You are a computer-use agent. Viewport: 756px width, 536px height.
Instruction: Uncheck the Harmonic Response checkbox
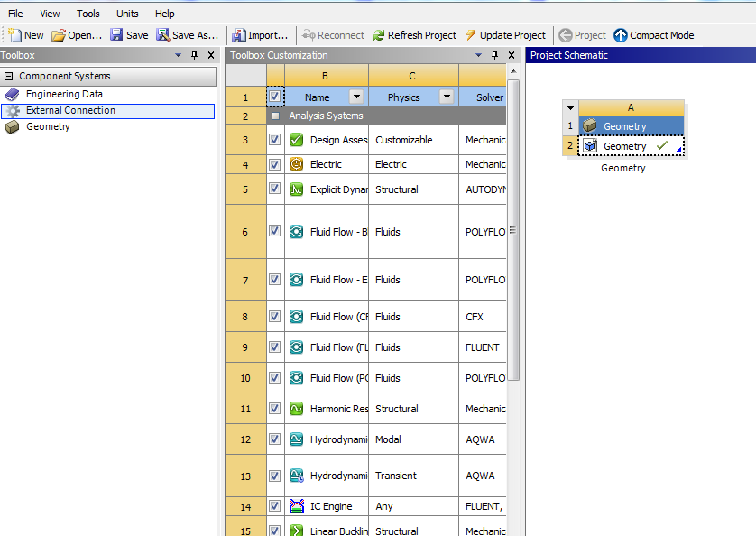click(275, 409)
